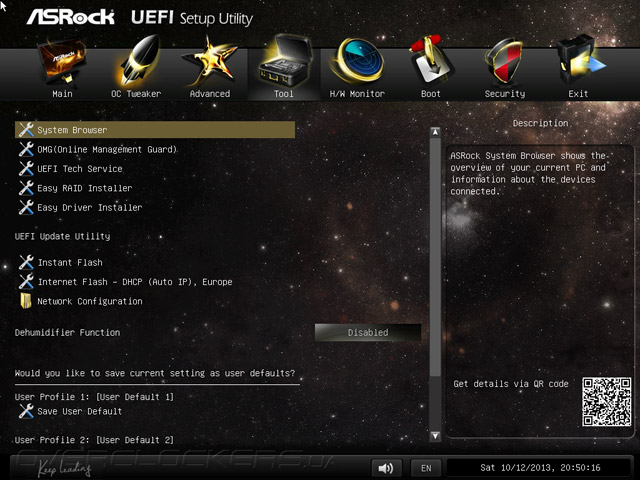This screenshot has height=480, width=640.
Task: Switch to Security tab label
Action: tap(505, 94)
